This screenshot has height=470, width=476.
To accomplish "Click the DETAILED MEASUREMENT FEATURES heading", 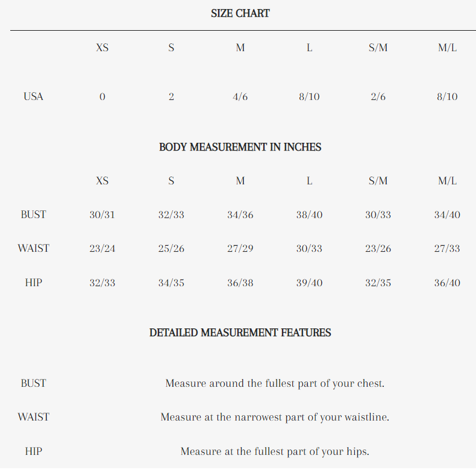I will [x=240, y=333].
